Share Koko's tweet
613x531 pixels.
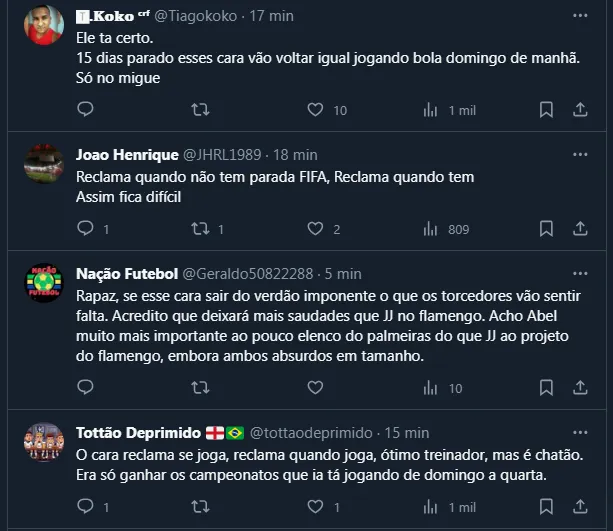coord(581,110)
